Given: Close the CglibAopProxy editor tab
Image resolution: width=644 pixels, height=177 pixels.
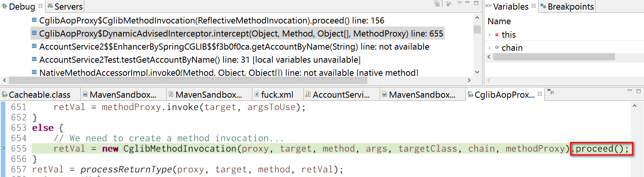Looking at the screenshot, I should click(x=540, y=94).
